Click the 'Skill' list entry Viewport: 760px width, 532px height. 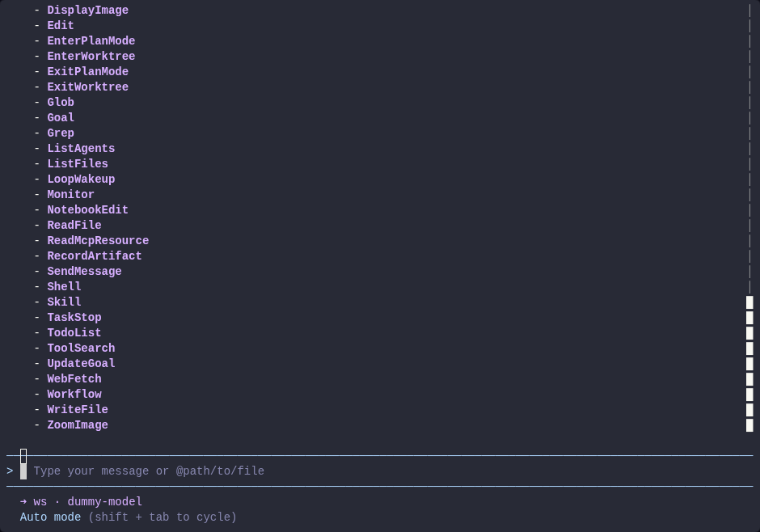tap(64, 302)
